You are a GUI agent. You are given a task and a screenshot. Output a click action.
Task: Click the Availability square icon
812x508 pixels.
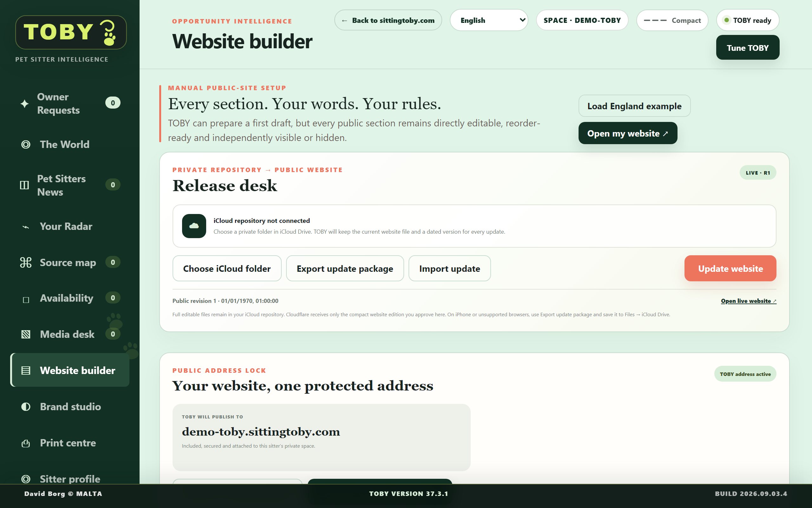click(26, 300)
